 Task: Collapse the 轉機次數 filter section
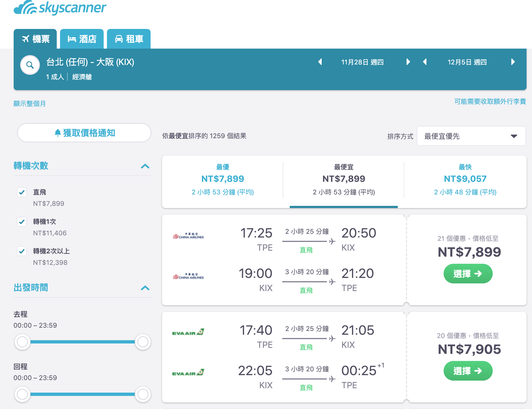145,166
